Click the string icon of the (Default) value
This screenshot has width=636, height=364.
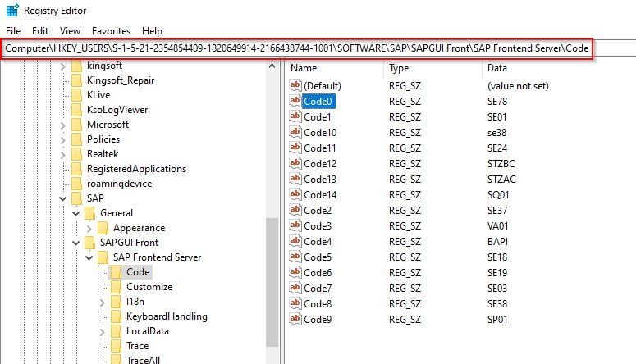tap(295, 85)
